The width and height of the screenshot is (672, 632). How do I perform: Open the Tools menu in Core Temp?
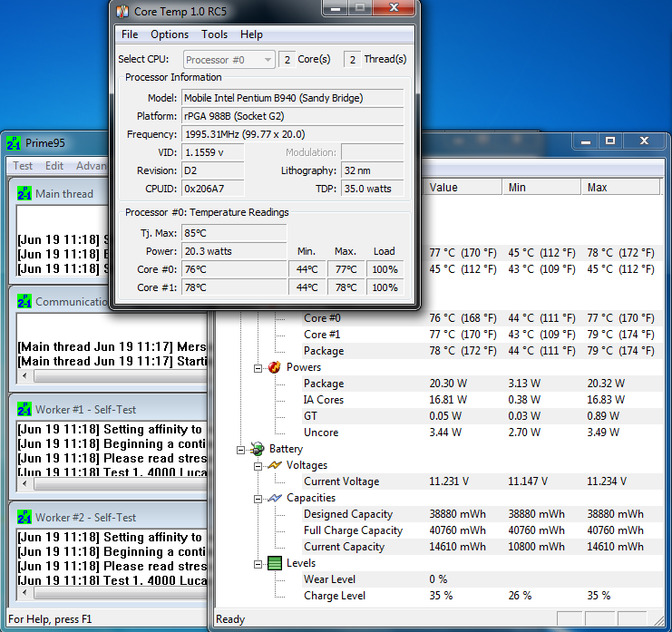[214, 34]
